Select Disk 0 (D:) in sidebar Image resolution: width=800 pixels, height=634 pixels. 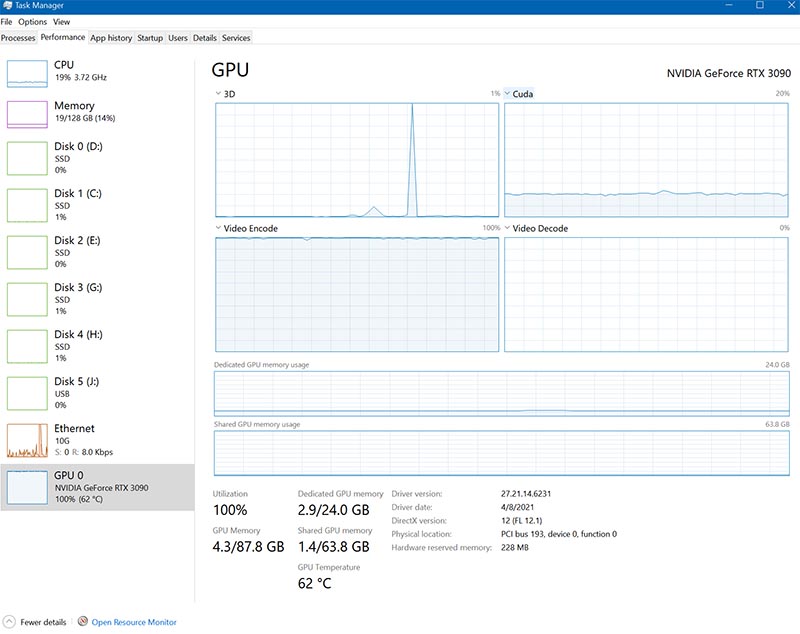(x=97, y=158)
